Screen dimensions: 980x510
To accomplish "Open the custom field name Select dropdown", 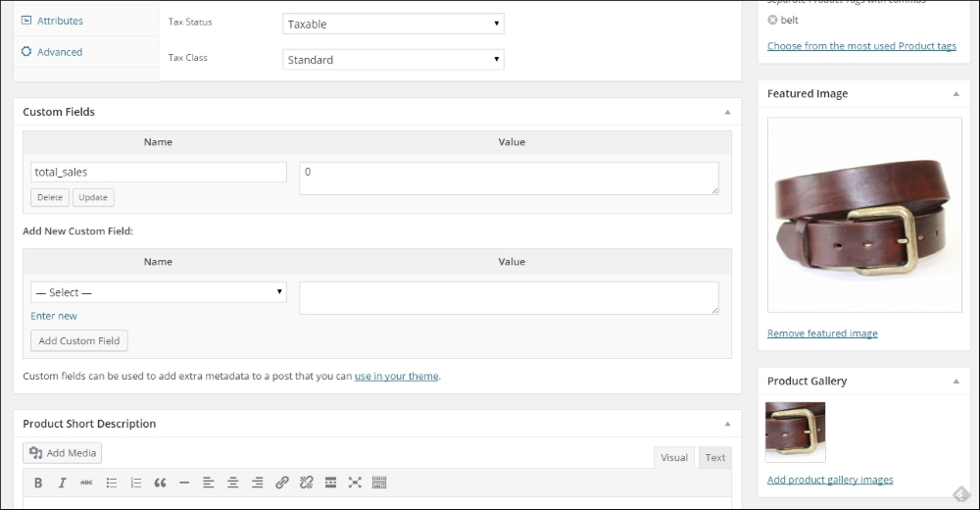I will coord(159,292).
